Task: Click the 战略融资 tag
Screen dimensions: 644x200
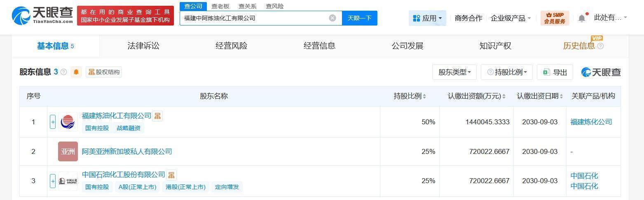Action: [129, 128]
